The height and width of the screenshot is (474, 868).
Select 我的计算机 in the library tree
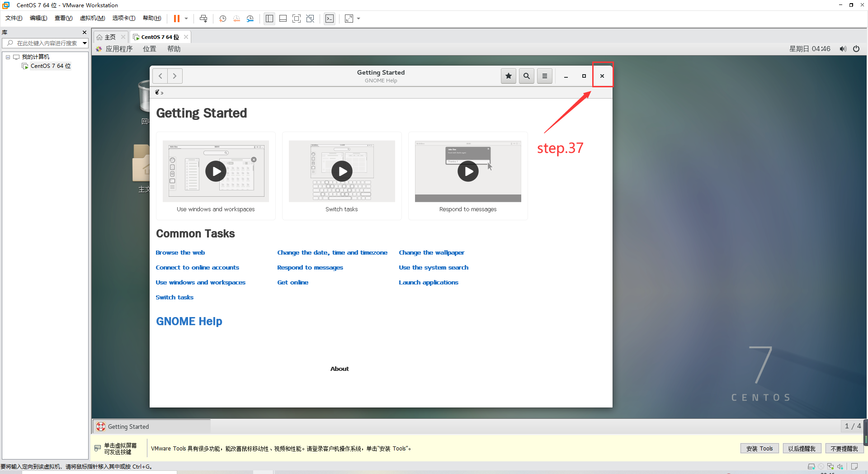[x=36, y=57]
